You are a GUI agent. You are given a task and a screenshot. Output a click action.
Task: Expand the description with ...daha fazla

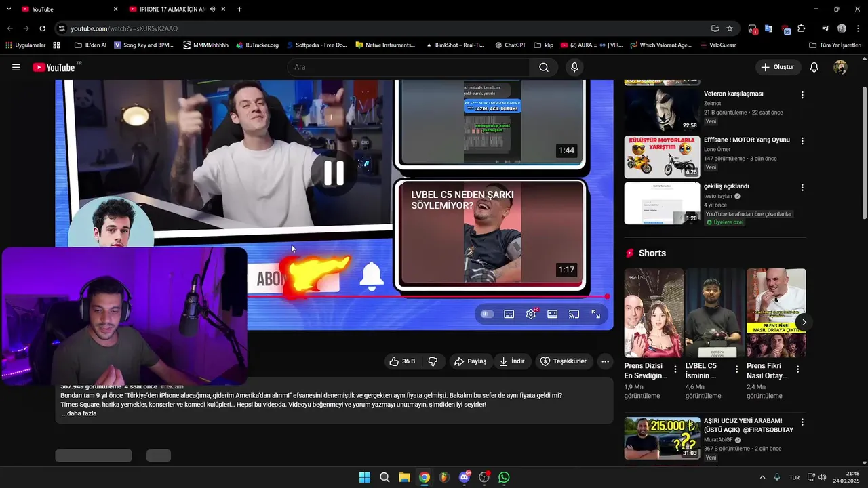(79, 413)
